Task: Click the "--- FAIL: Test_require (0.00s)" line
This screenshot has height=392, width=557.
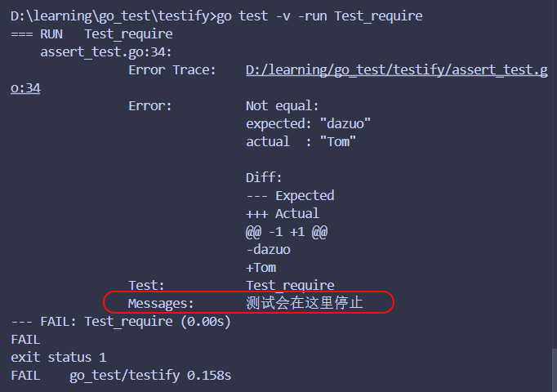Action: (121, 322)
